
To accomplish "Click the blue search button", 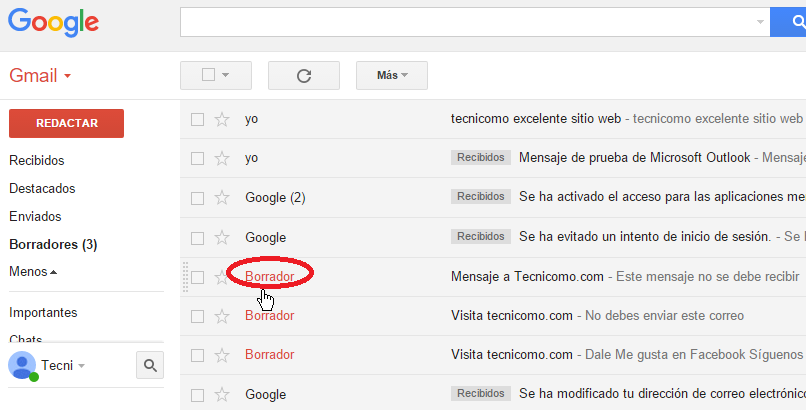I will coord(788,22).
